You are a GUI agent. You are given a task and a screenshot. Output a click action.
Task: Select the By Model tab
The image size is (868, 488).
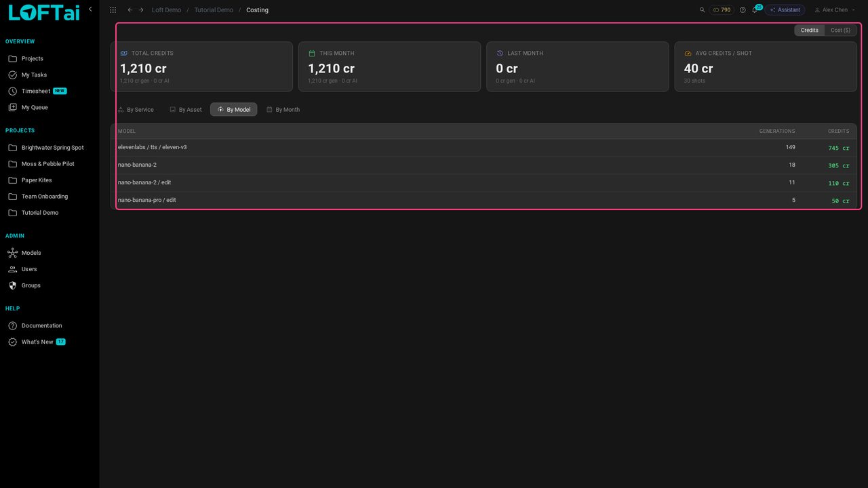(x=234, y=110)
